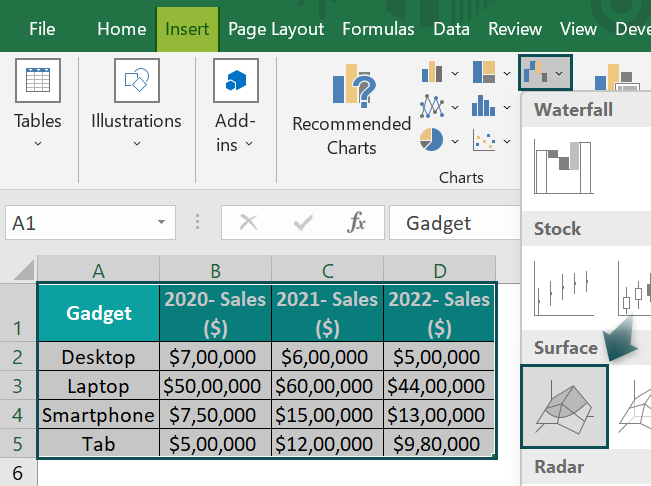Screen dimensions: 651x486
Task: Select row 2 header
Action: (x=17, y=357)
